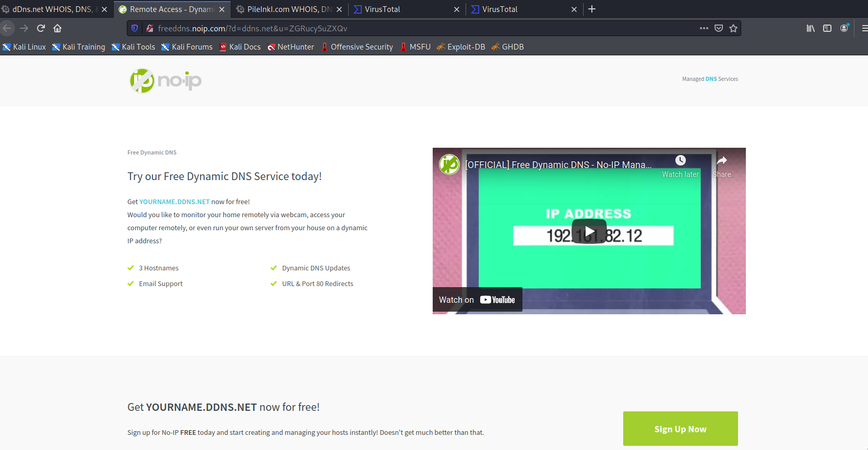
Task: Open GHDB bookmark
Action: point(508,47)
